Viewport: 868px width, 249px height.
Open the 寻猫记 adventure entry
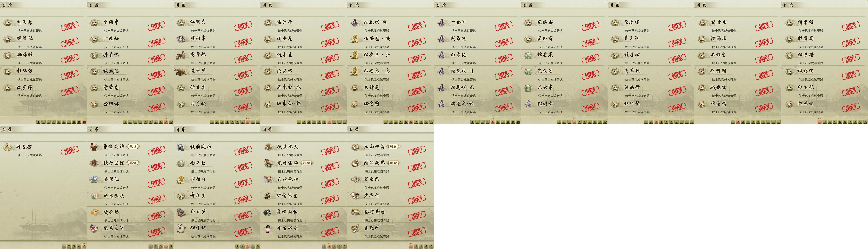[x=130, y=182]
